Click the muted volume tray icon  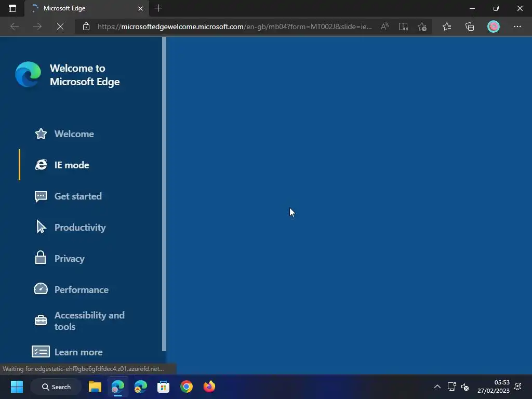[465, 387]
